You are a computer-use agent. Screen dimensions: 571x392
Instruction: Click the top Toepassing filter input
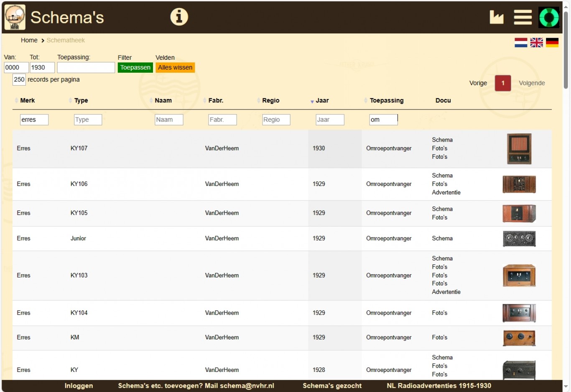[86, 67]
